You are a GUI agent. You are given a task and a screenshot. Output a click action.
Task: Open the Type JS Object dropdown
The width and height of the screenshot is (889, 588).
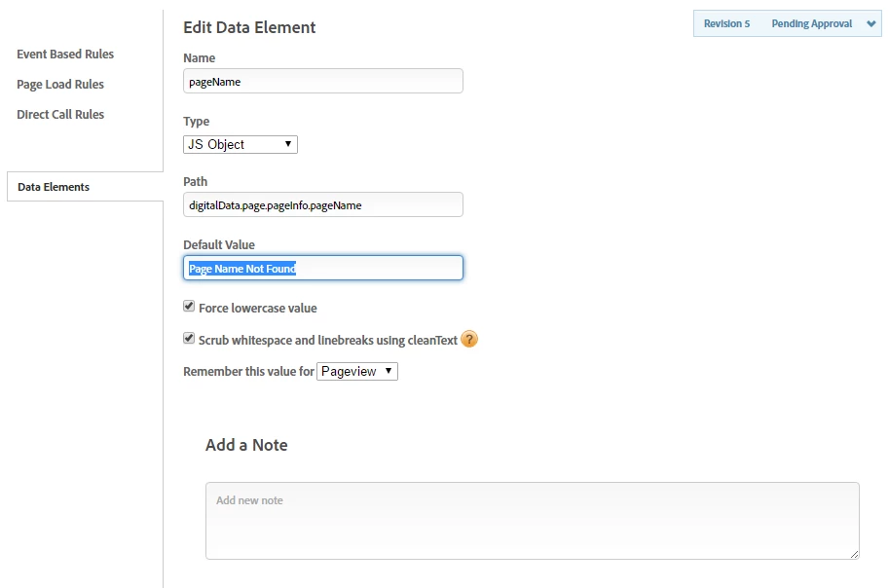(241, 145)
